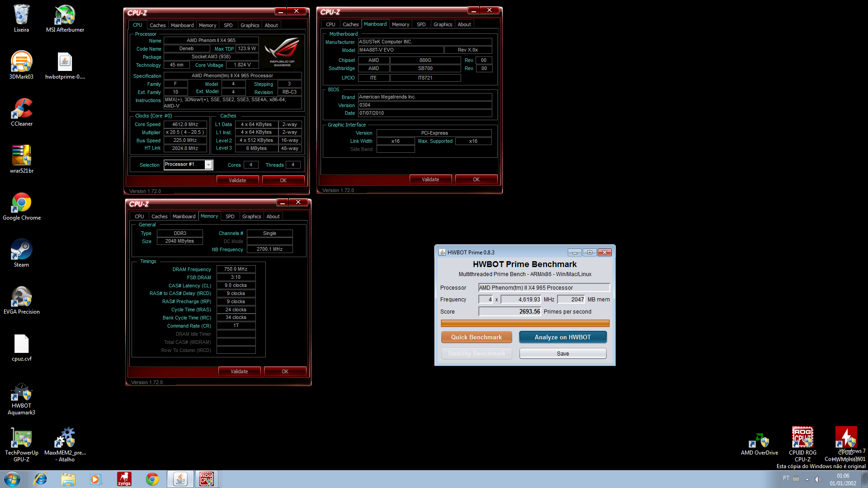Open Caches tab in top-left CPU-Z
This screenshot has width=868, height=488.
coord(158,25)
